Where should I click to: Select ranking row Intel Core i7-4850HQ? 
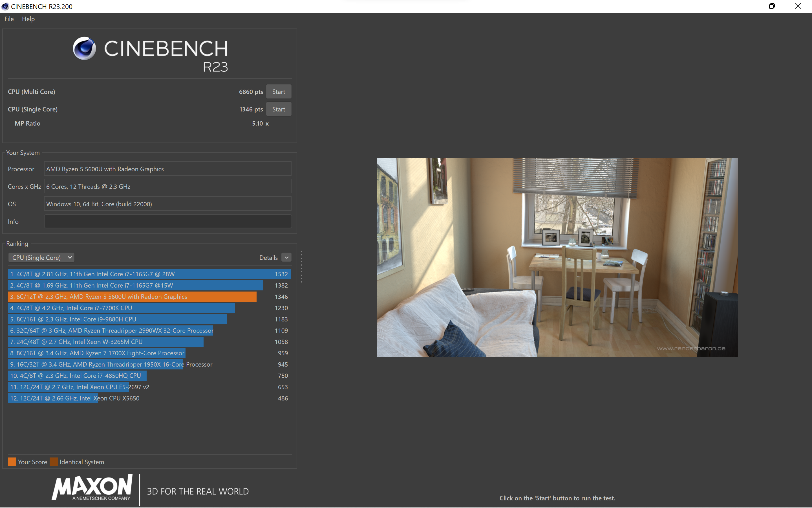point(149,376)
